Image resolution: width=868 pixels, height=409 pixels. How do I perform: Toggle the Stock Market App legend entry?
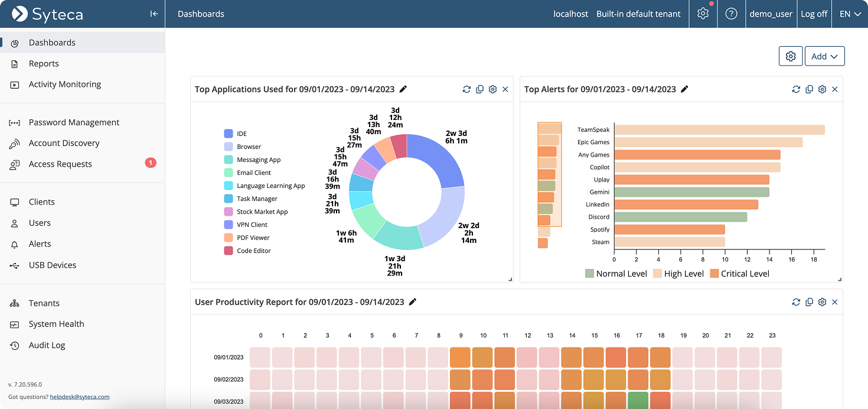[x=256, y=212]
